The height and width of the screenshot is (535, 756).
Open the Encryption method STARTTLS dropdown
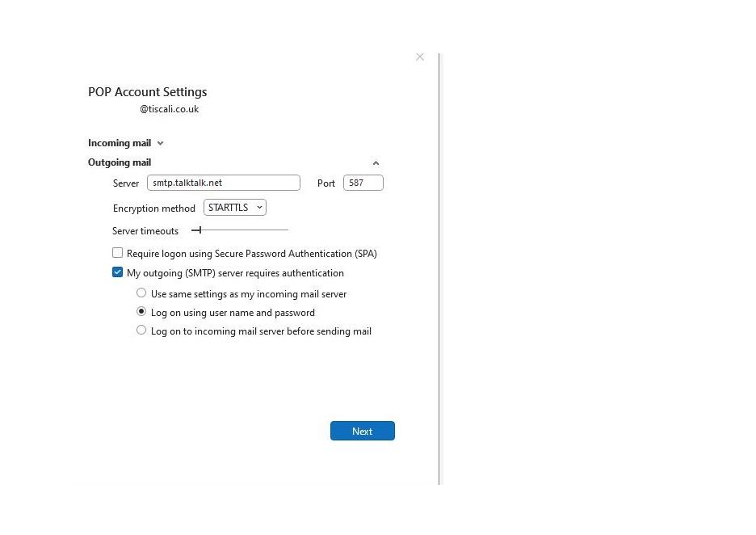pyautogui.click(x=235, y=208)
